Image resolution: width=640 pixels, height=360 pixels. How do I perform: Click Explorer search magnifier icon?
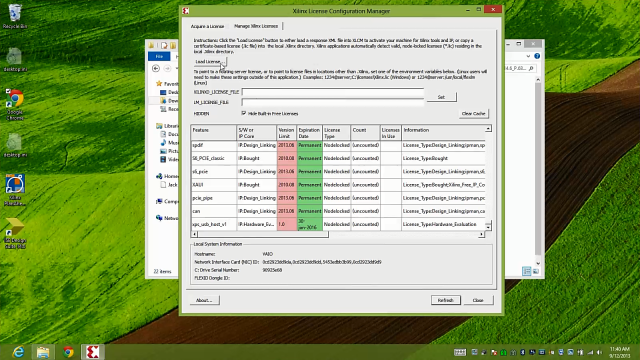click(x=531, y=68)
